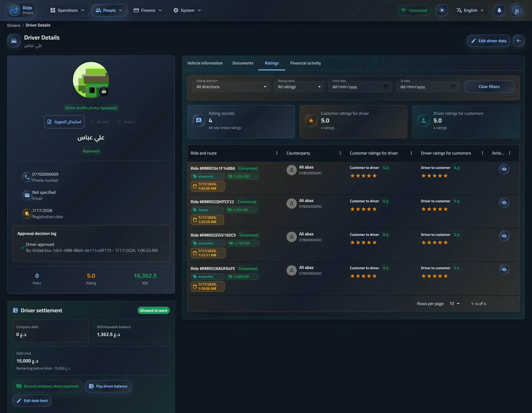Screen dimensions: 532x413
Task: Click the star icon in customer ratings card
Action: coord(311,120)
